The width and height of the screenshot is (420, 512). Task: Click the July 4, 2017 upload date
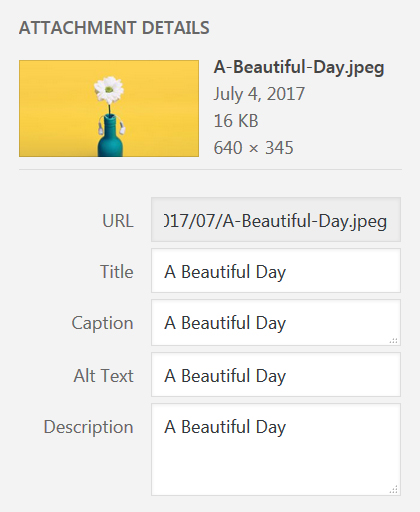(x=259, y=94)
